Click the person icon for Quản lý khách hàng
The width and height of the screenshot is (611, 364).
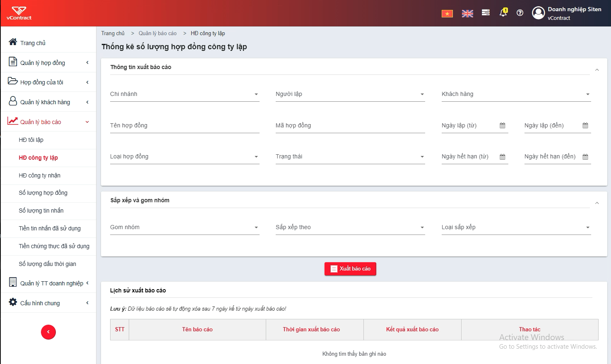tap(13, 101)
